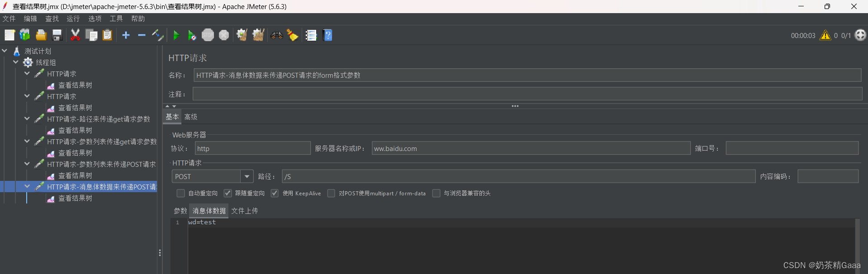Click the Clear All results icon
The width and height of the screenshot is (868, 274).
click(x=258, y=35)
